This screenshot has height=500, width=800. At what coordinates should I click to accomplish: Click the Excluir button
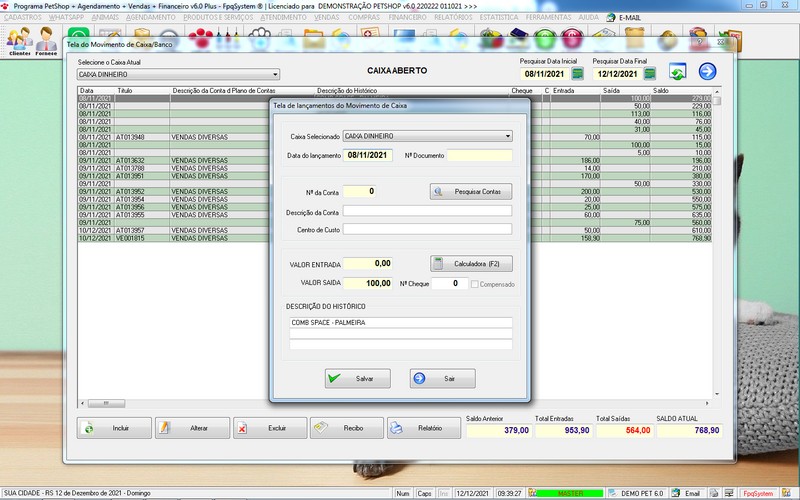[270, 428]
